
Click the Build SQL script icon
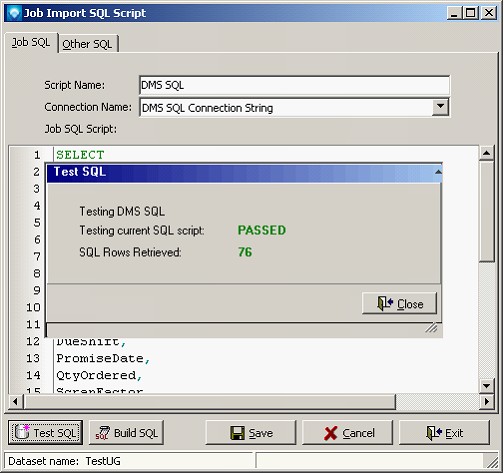102,433
